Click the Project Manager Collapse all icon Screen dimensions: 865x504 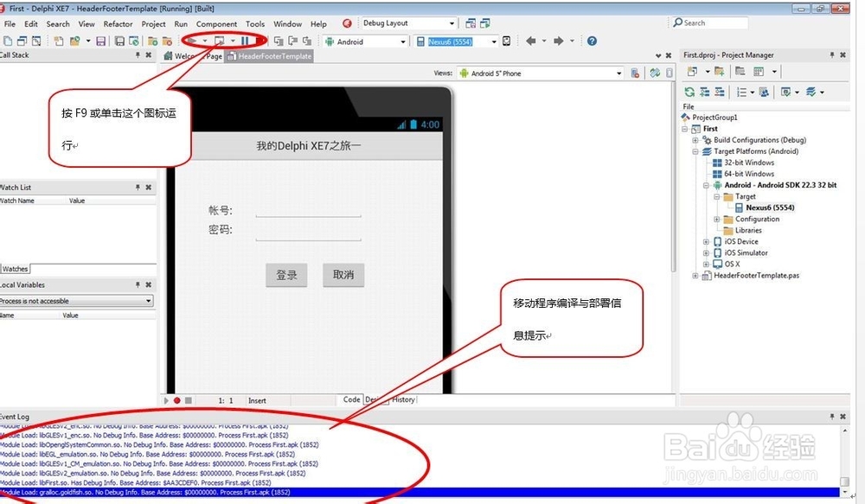tap(720, 93)
